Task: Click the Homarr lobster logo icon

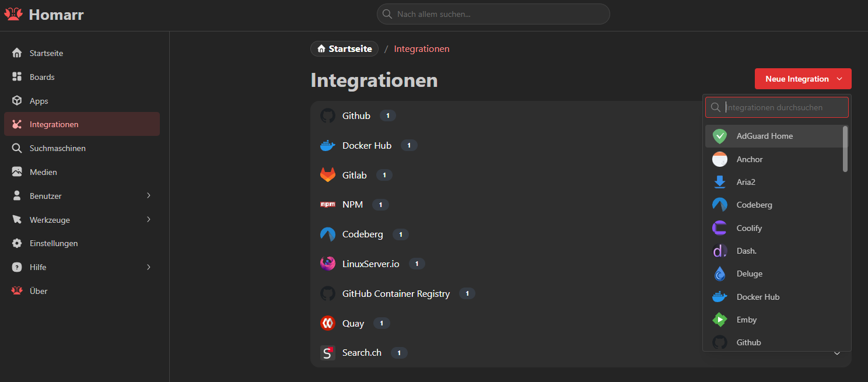Action: coord(13,15)
